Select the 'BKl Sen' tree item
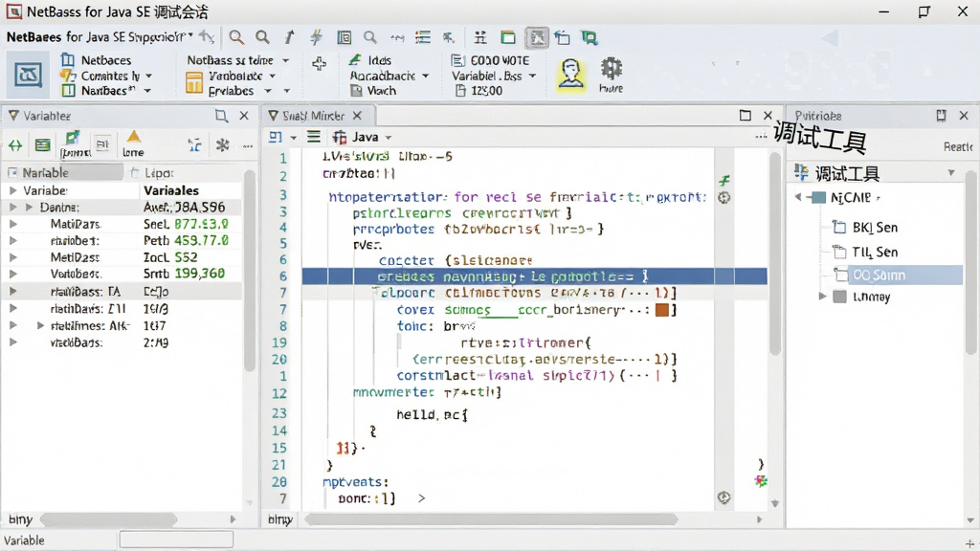Image resolution: width=980 pixels, height=551 pixels. click(865, 228)
